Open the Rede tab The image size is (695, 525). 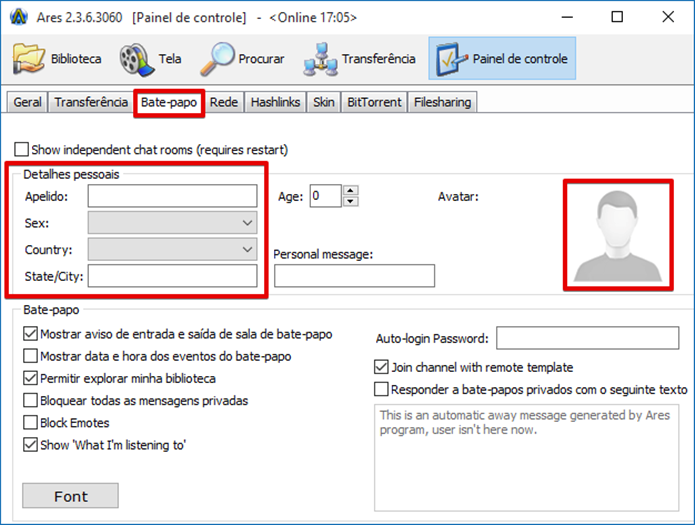tap(224, 102)
